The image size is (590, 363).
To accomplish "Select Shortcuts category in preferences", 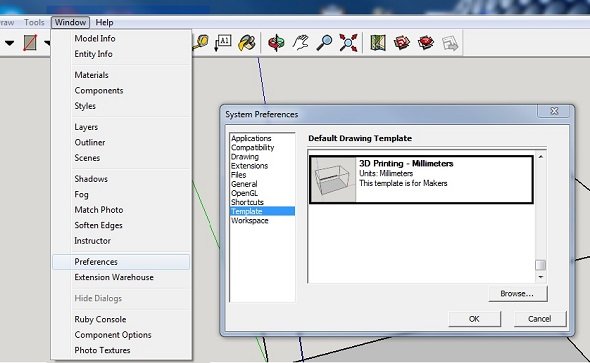I will (x=247, y=202).
